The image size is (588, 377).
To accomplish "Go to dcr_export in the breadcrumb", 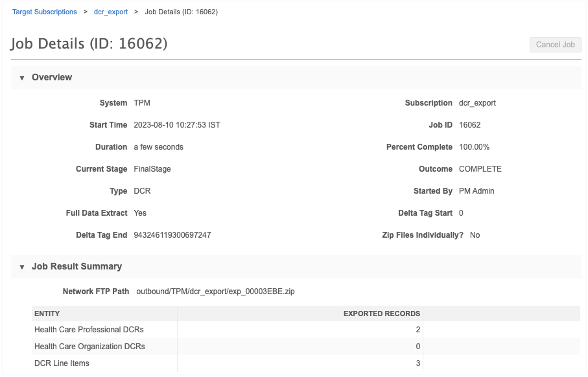I will click(x=111, y=12).
